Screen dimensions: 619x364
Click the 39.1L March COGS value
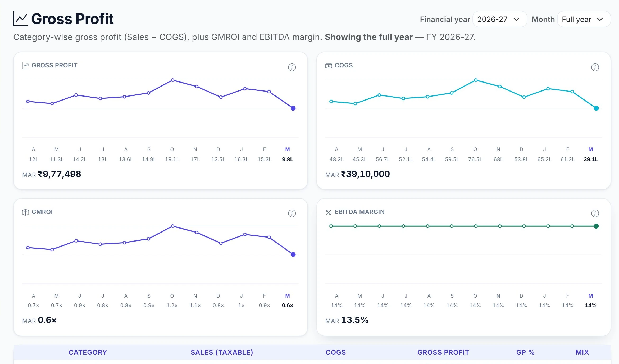tap(591, 159)
